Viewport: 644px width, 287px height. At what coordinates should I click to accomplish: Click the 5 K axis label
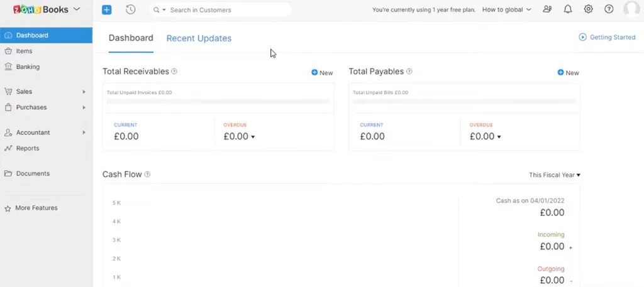116,203
